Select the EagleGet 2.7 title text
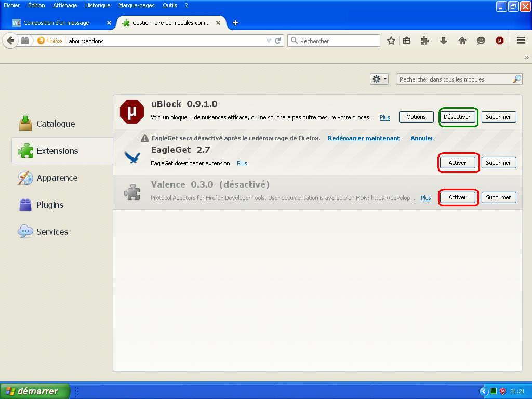The height and width of the screenshot is (399, 532). point(180,150)
